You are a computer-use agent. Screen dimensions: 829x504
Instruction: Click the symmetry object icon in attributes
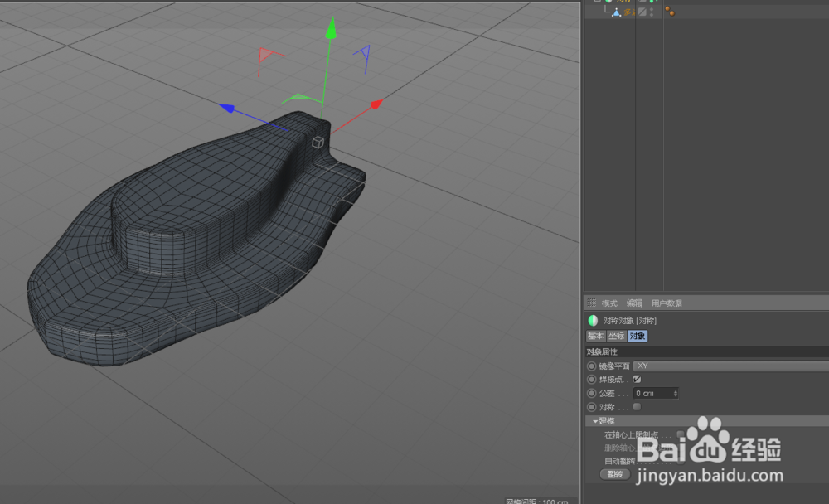[593, 321]
